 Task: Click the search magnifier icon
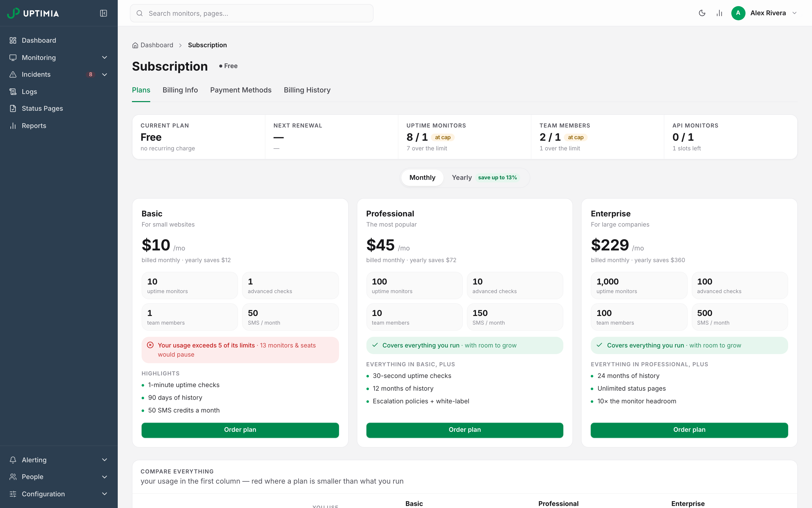[140, 13]
